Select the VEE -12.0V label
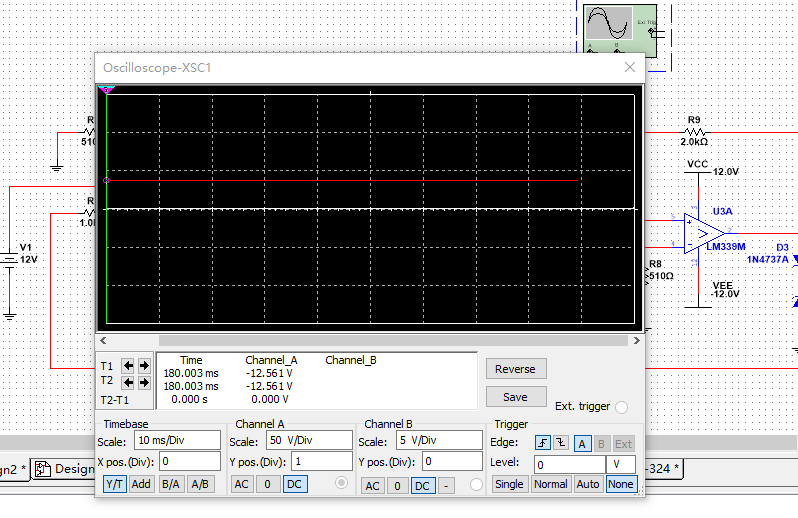 (x=725, y=289)
